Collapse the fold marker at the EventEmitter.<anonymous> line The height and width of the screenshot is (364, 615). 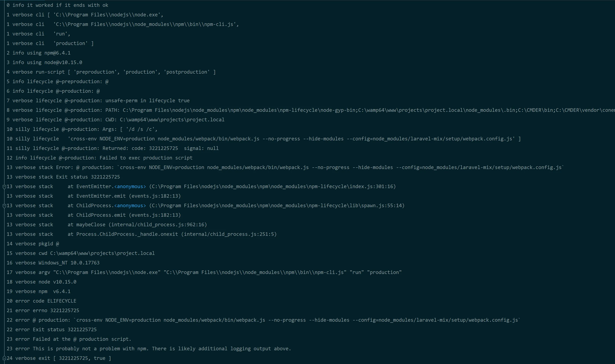[4, 187]
